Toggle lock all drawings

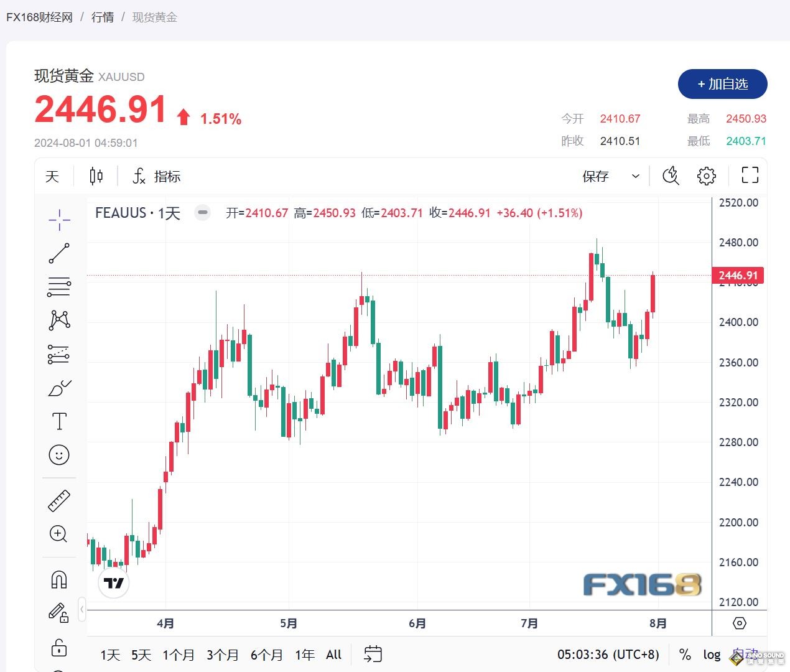[59, 647]
